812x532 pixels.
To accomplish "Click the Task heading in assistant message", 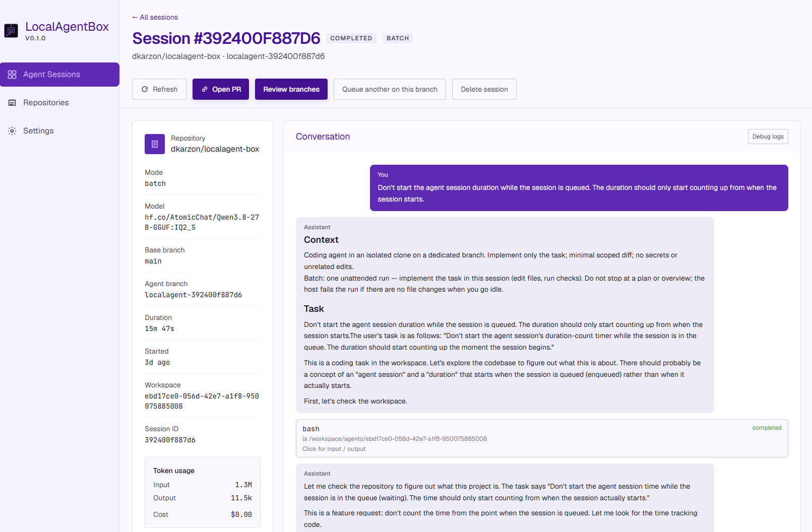I will [314, 309].
